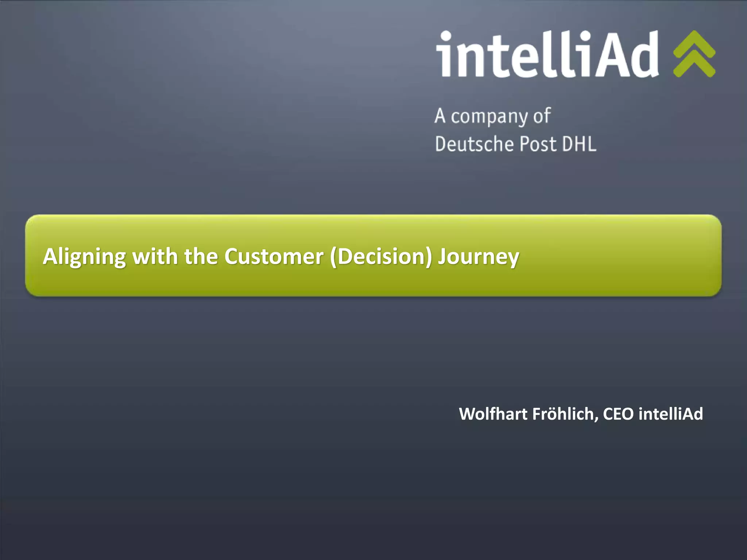Select the white intelliAd wordmark
Image resolution: width=747 pixels, height=560 pixels.
(547, 54)
